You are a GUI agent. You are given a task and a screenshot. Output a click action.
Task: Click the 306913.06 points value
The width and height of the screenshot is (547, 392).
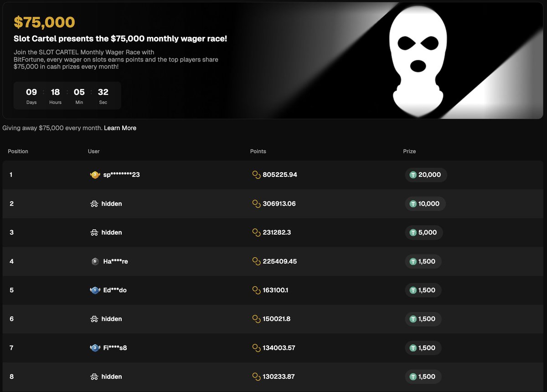279,204
